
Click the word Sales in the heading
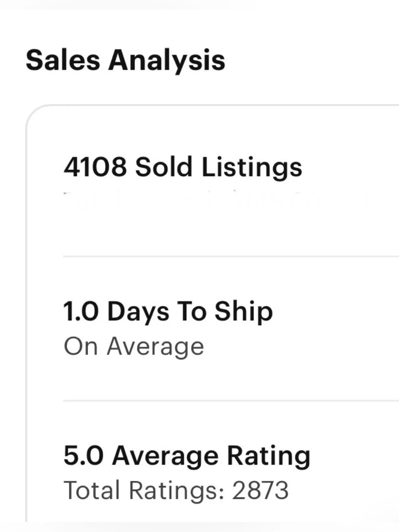(x=63, y=60)
